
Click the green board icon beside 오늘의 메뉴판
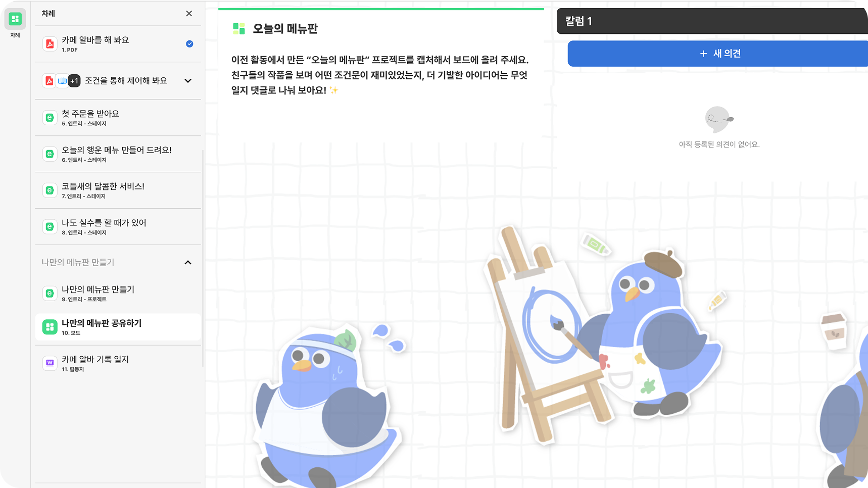point(239,29)
